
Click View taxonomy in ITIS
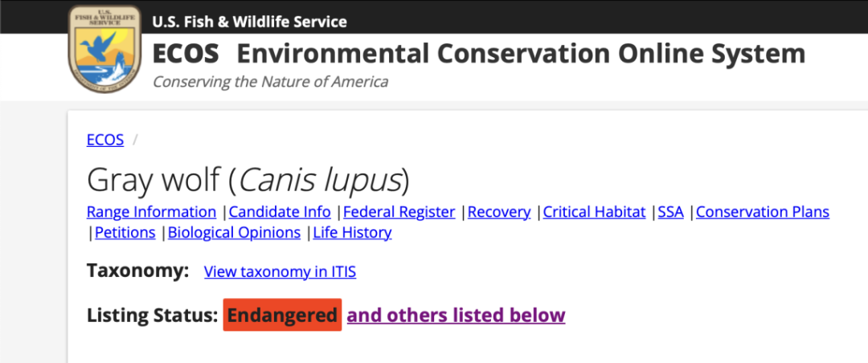(x=280, y=271)
